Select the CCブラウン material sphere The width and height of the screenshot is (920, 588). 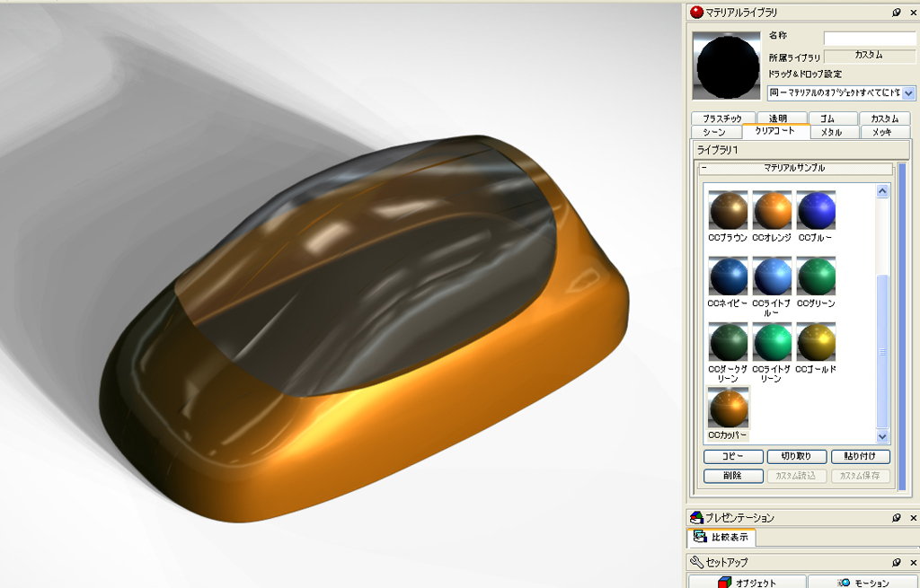pyautogui.click(x=728, y=212)
